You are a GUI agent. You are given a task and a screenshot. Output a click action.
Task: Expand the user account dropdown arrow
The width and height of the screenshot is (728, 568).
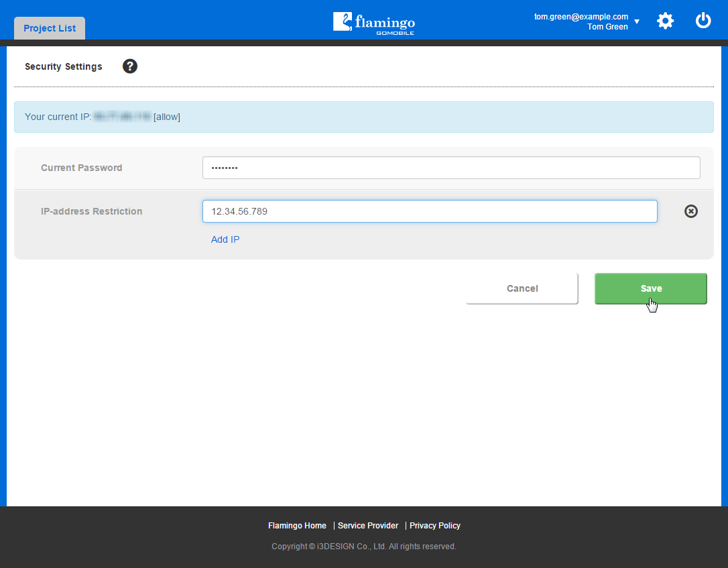[637, 21]
